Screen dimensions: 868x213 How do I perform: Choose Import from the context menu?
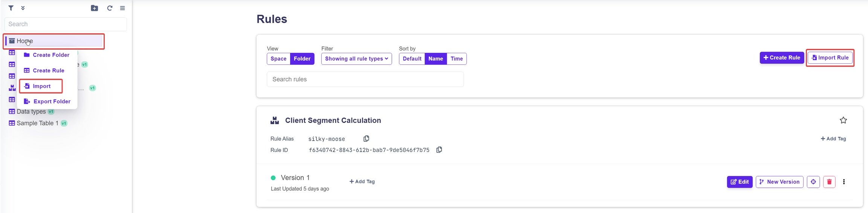[41, 86]
